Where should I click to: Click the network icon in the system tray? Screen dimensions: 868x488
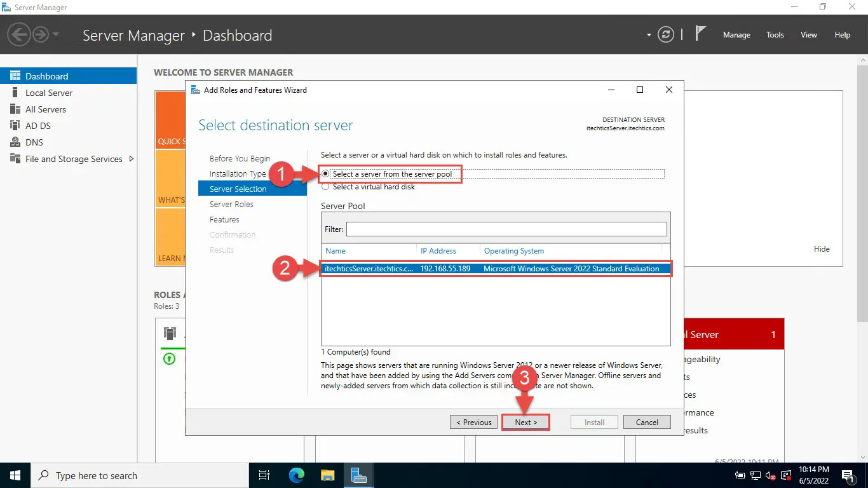[756, 475]
